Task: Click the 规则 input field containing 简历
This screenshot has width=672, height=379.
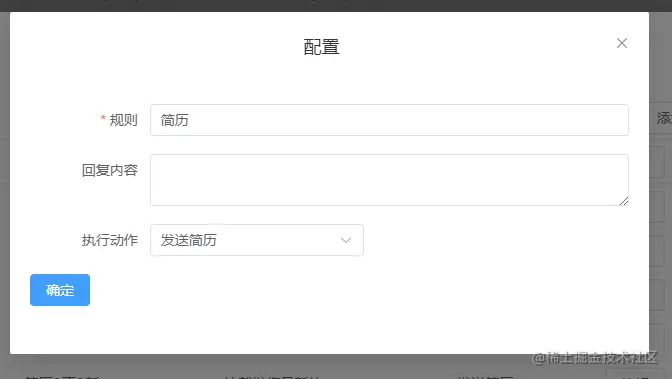Action: [389, 120]
